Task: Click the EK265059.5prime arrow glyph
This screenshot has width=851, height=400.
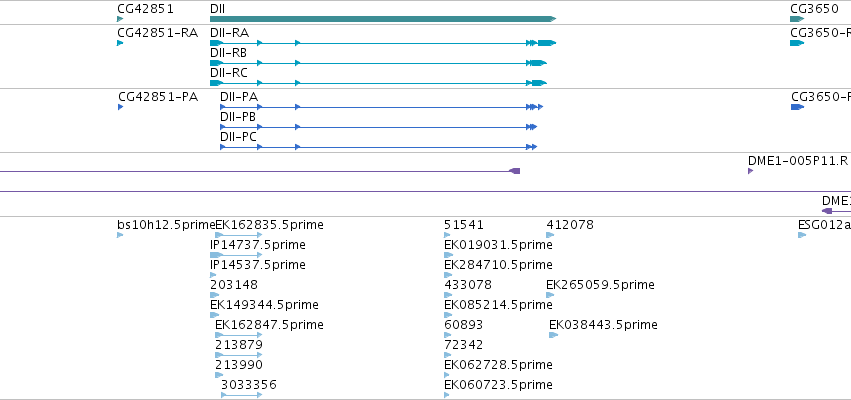Action: coord(550,295)
